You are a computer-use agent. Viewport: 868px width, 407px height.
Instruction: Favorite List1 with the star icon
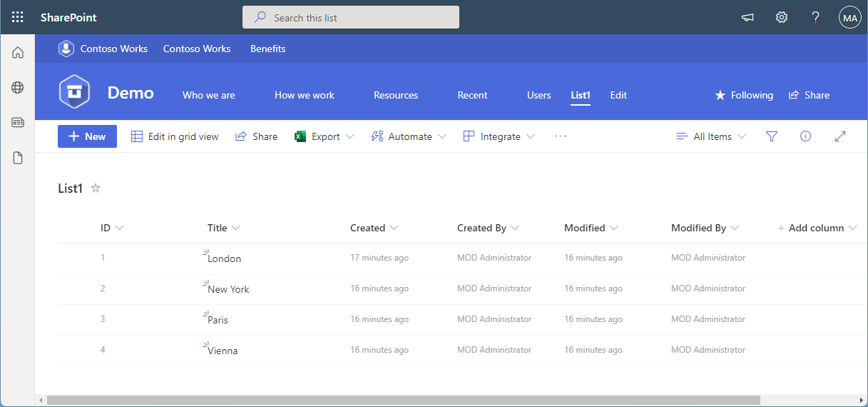pos(96,189)
